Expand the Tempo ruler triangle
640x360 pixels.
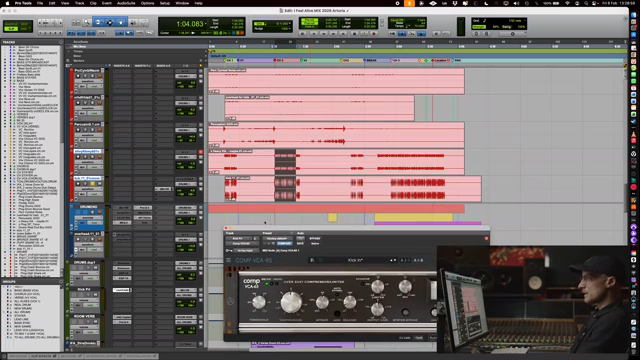pyautogui.click(x=68, y=51)
